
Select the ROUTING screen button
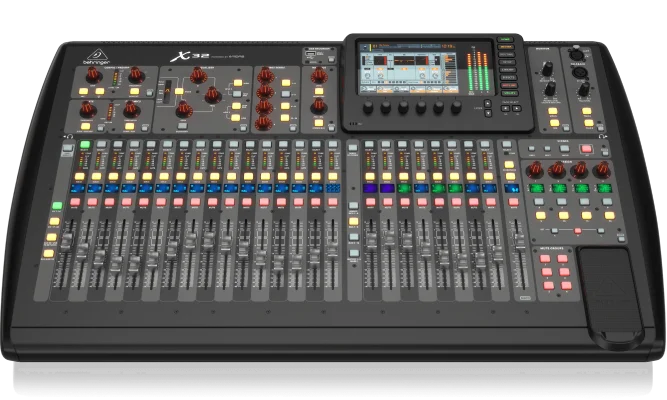507,54
